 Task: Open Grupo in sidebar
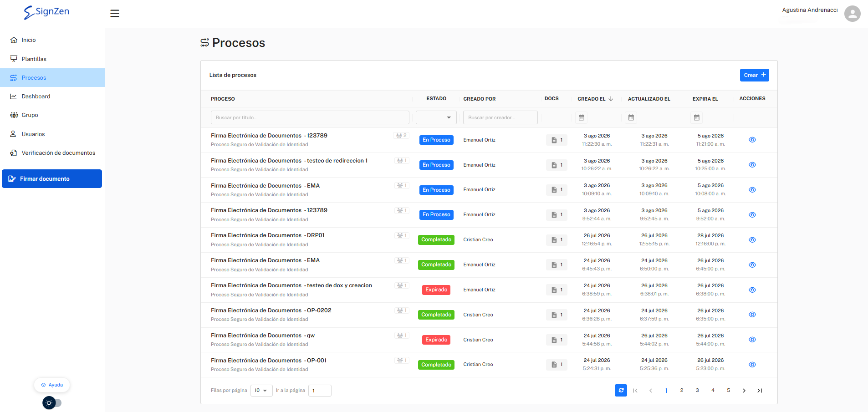[x=52, y=115]
